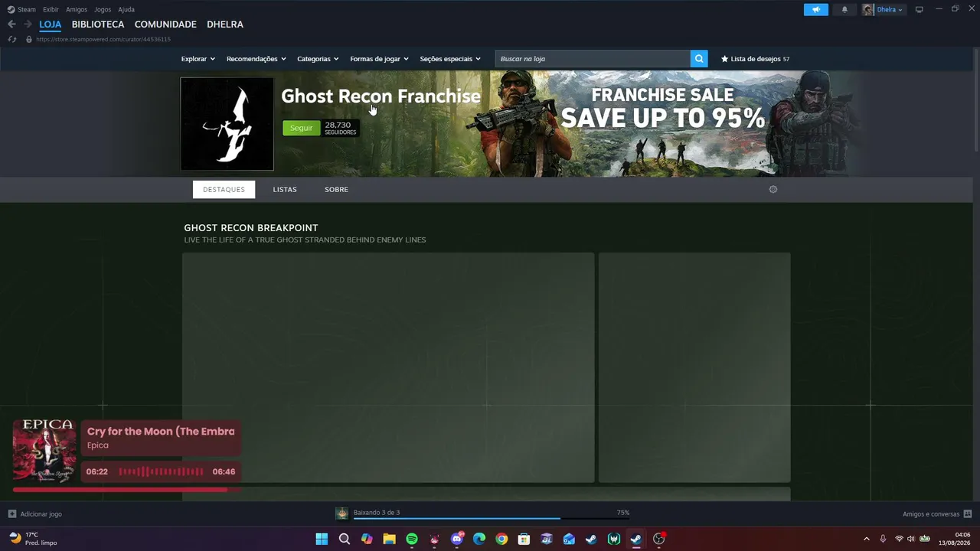Open the clock and date panel
Image resolution: width=980 pixels, height=551 pixels.
tap(955, 539)
